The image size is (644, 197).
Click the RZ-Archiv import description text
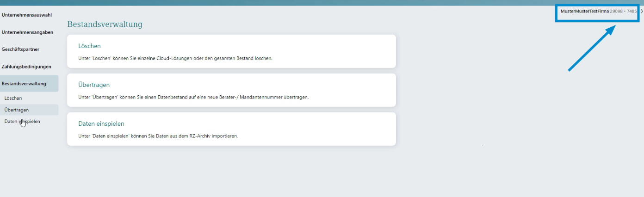(158, 136)
